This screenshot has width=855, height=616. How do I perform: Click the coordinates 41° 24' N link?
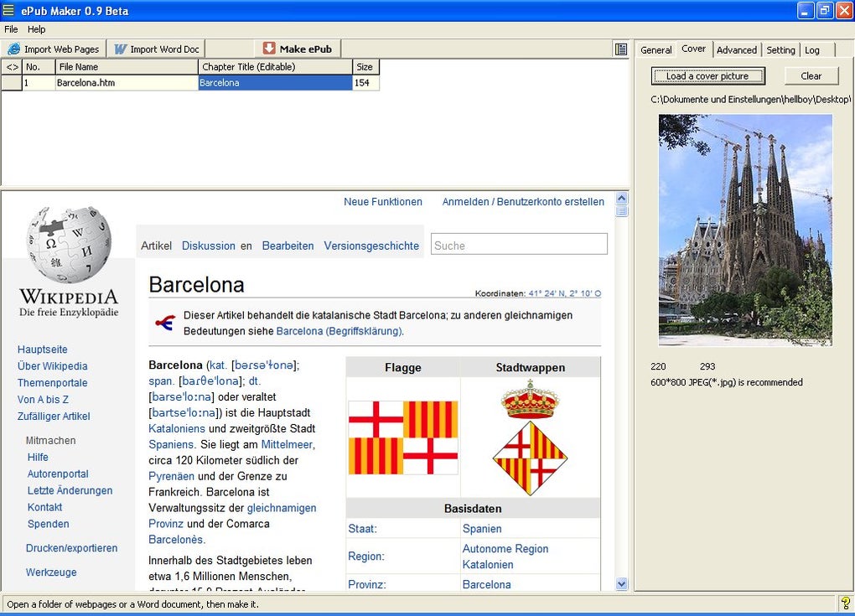coord(564,293)
